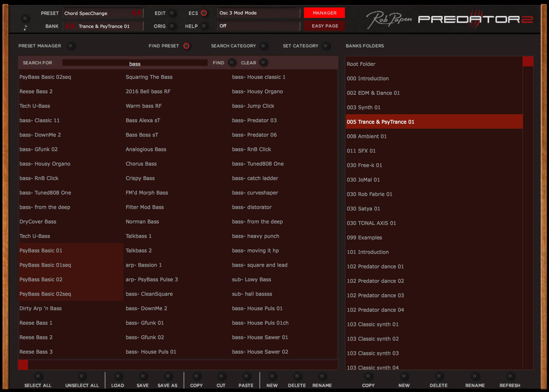Viewport: 549px width, 392px height.
Task: Toggle the FIND PRESET mode button
Action: (x=186, y=46)
